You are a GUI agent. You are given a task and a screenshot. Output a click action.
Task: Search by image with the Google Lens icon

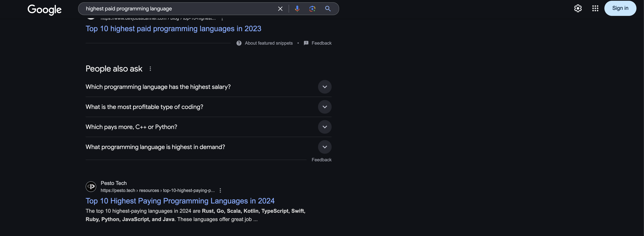click(312, 9)
